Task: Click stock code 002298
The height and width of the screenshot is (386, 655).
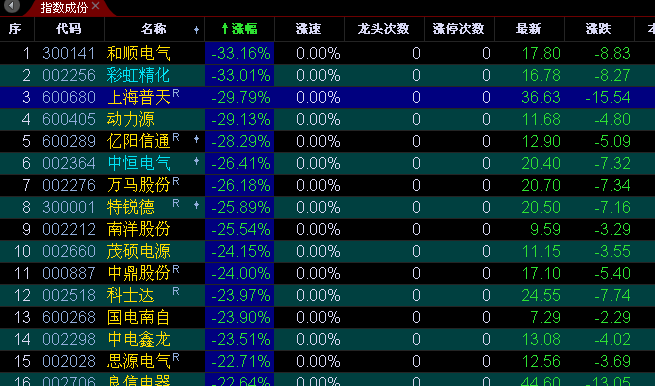Action: pyautogui.click(x=69, y=339)
